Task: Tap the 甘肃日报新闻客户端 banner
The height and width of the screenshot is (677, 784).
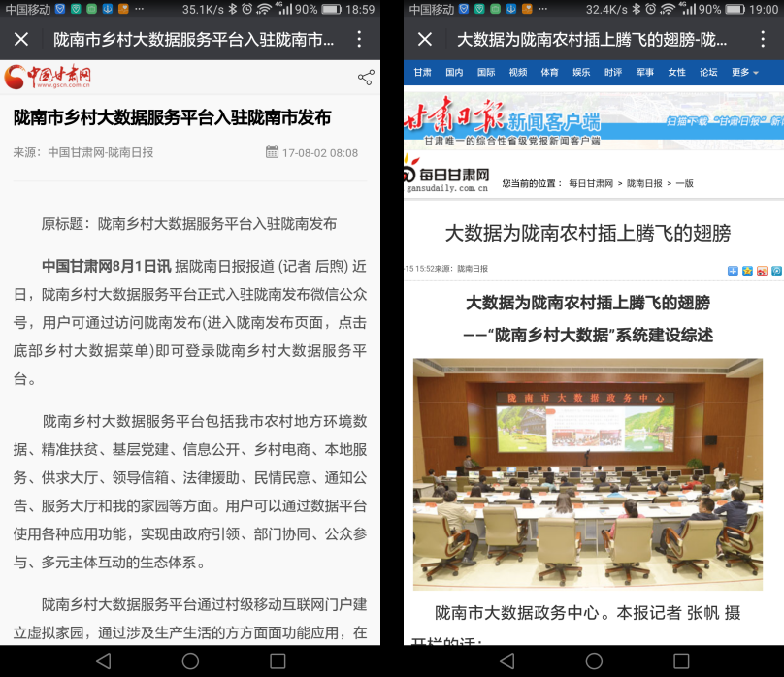Action: (594, 120)
